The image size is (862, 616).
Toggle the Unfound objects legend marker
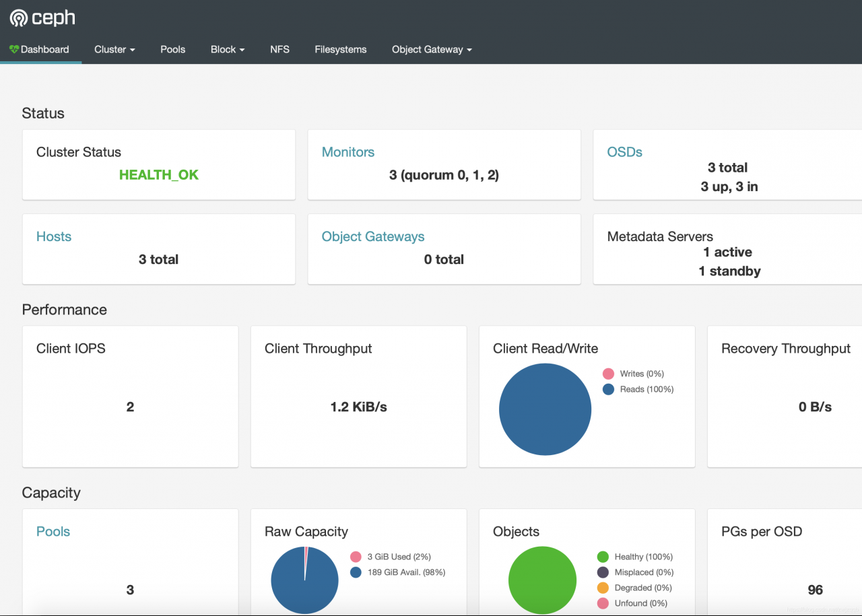[x=603, y=603]
